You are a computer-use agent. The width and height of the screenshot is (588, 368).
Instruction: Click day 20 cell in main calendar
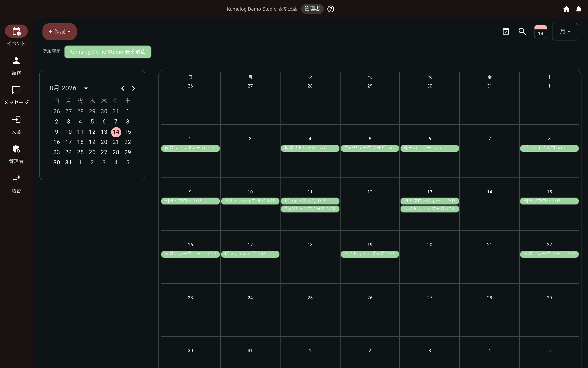coord(430,257)
